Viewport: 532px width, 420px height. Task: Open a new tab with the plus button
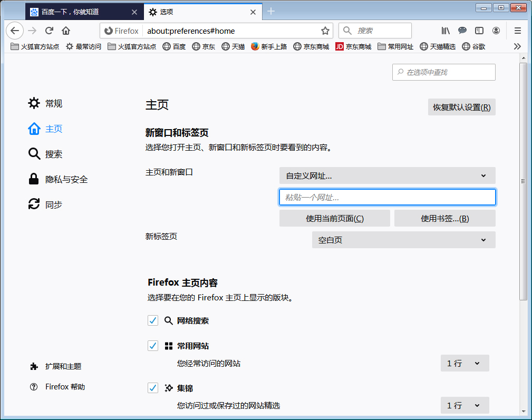pos(271,11)
